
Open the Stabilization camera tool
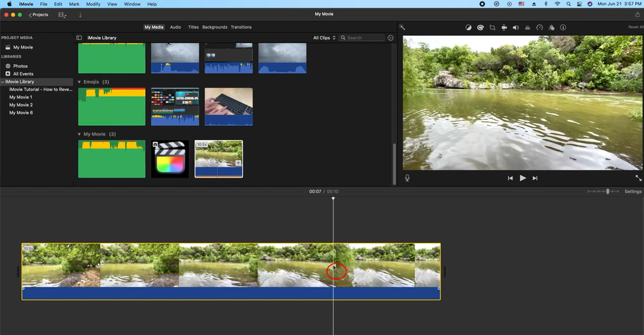tap(504, 28)
